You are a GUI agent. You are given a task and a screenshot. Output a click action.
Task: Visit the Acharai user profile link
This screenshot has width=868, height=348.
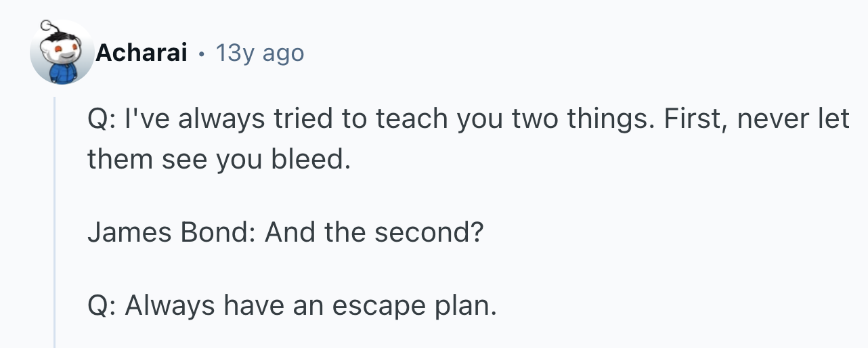point(141,52)
